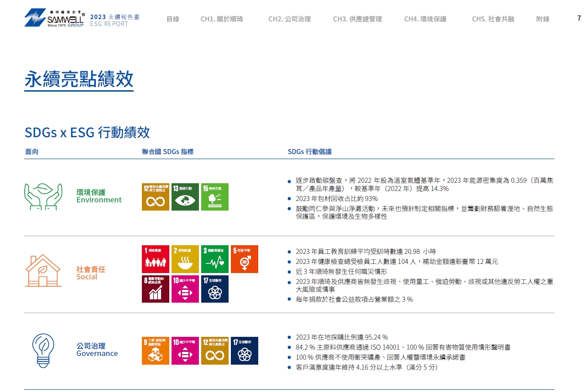
Task: Click the SDG 8 economic growth icon
Action: [x=156, y=289]
